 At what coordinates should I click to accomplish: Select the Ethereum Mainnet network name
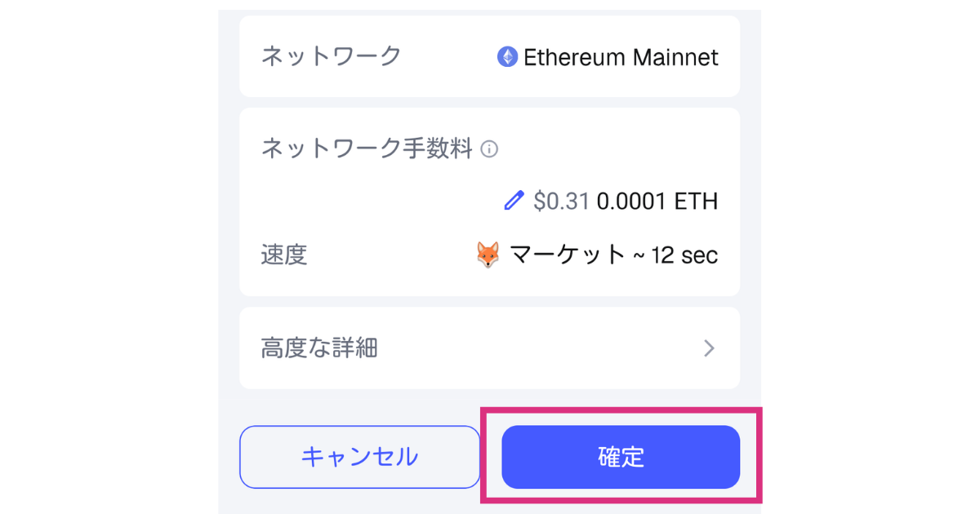click(x=621, y=57)
